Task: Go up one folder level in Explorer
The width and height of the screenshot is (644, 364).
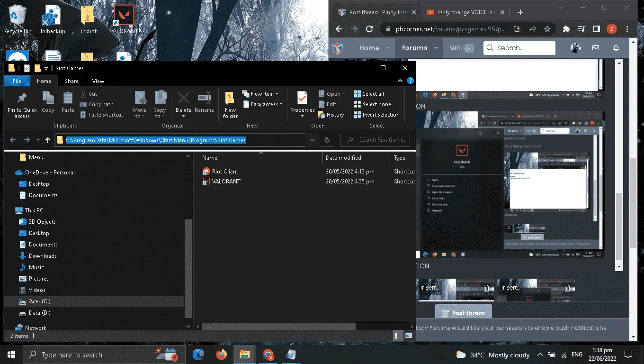Action: point(48,140)
